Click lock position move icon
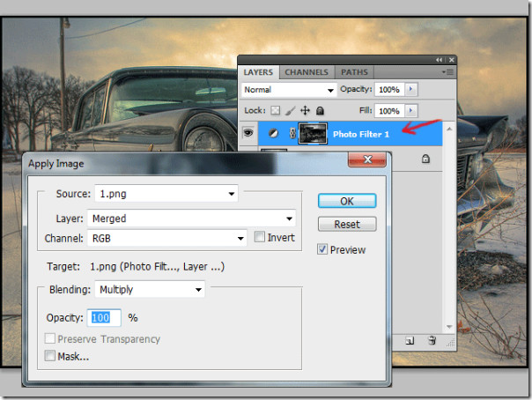Screen dimensions: 532x400 click(305, 111)
